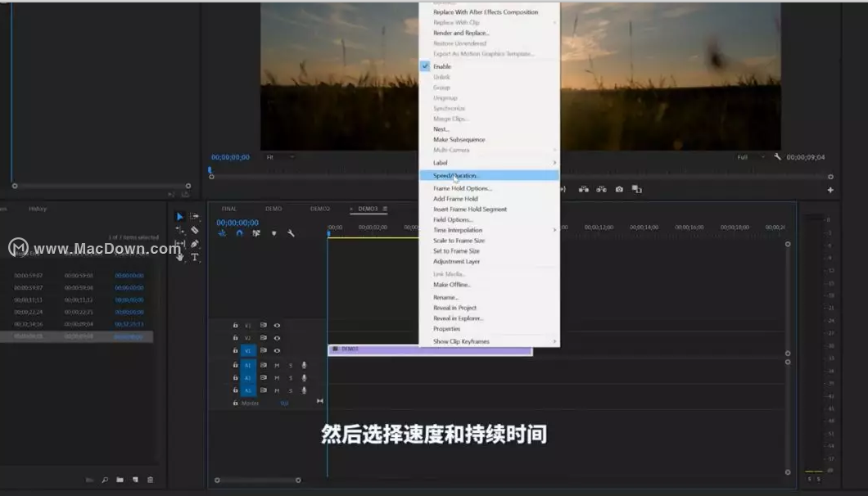The image size is (868, 496).
Task: Click New Item icon in Project panel
Action: click(x=135, y=480)
